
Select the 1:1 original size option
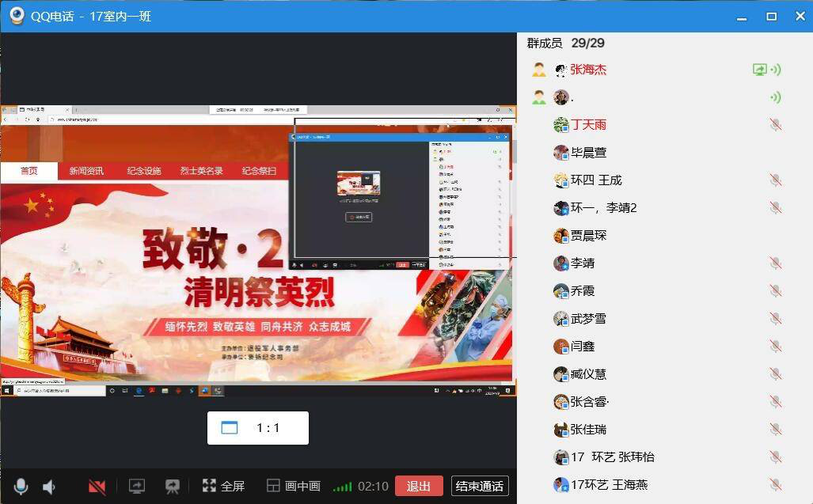(x=257, y=428)
